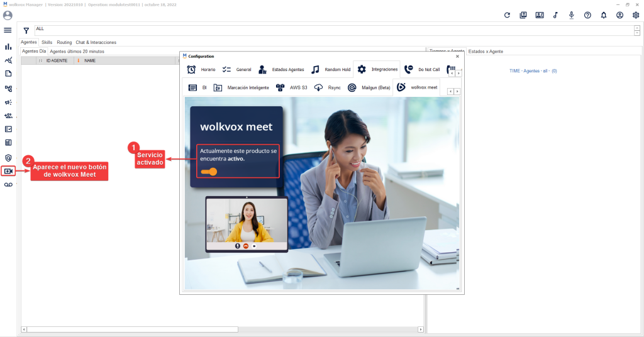Open the routing flow diagram icon in sidebar
The image size is (644, 337).
8,88
